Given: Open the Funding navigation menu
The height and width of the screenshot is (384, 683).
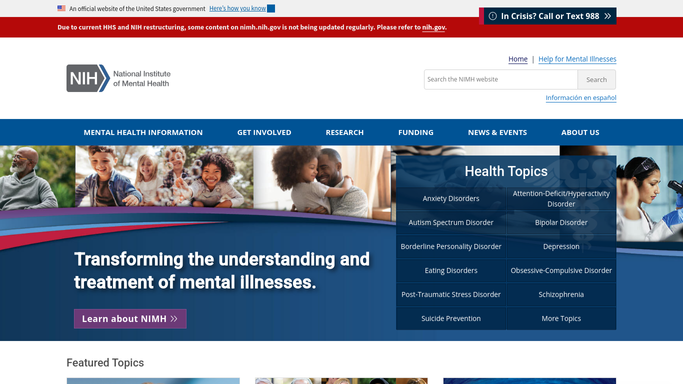Looking at the screenshot, I should pyautogui.click(x=416, y=132).
